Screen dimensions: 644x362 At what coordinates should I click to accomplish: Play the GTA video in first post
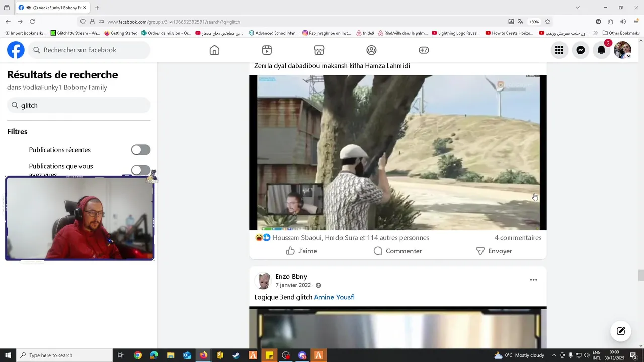397,152
